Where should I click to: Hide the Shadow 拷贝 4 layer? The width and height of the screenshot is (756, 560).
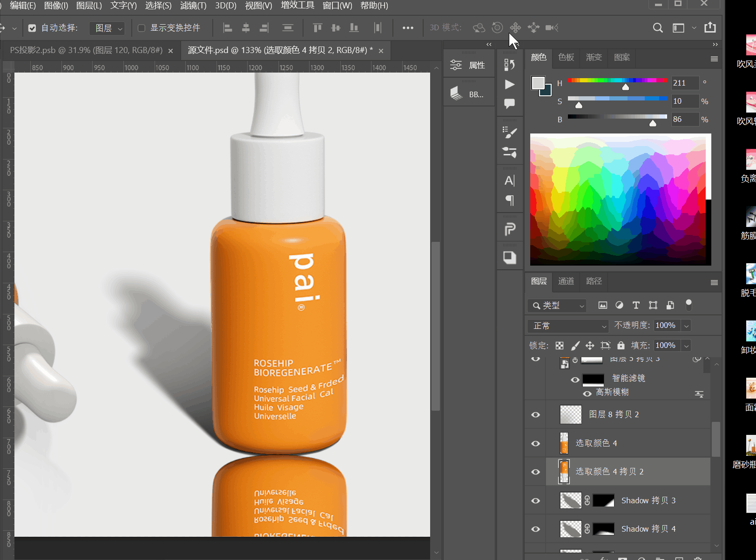pos(536,529)
